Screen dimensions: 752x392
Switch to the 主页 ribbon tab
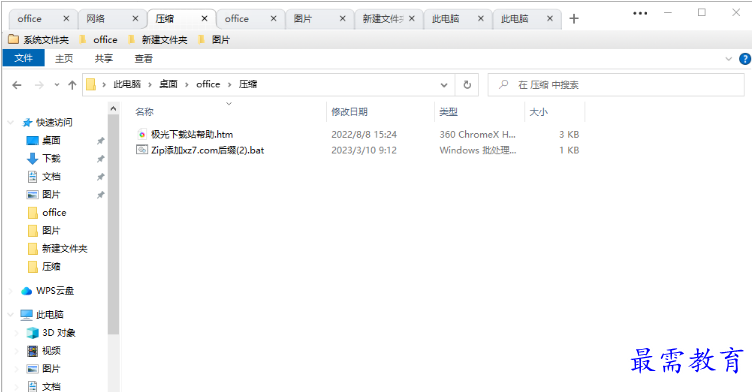coord(64,59)
